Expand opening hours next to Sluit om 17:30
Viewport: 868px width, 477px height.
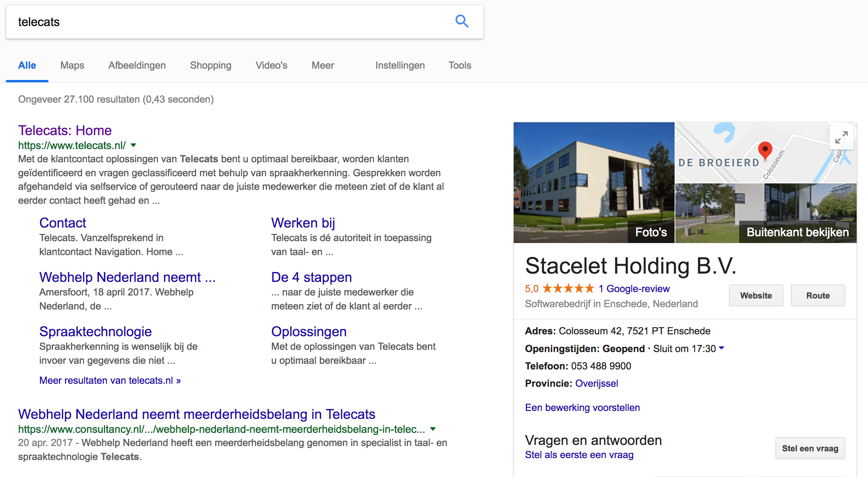(x=721, y=348)
